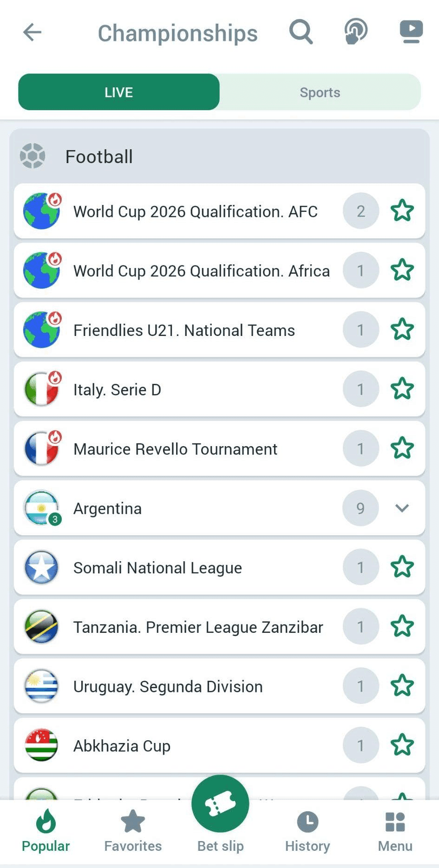
Task: Favorite the Abkhazia Cup star
Action: (402, 745)
